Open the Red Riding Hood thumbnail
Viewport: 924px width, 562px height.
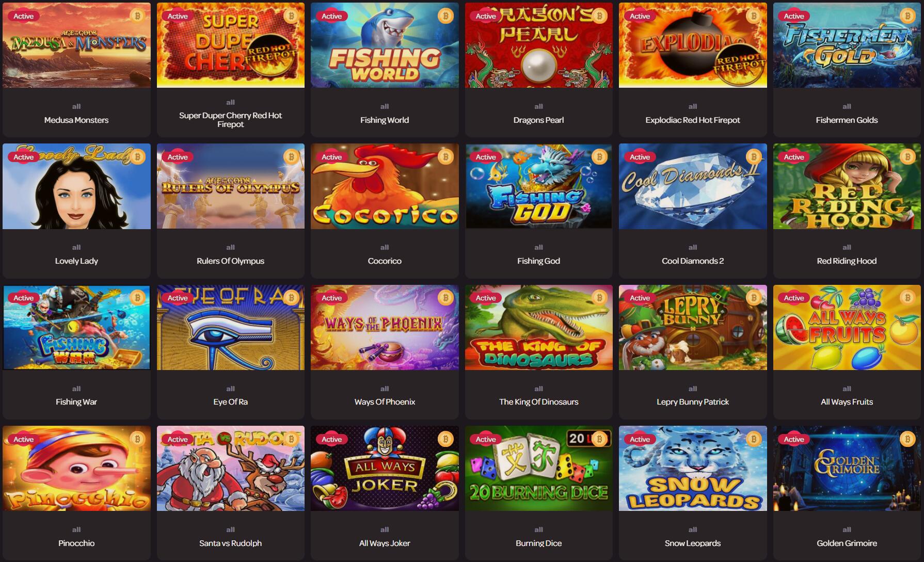847,186
